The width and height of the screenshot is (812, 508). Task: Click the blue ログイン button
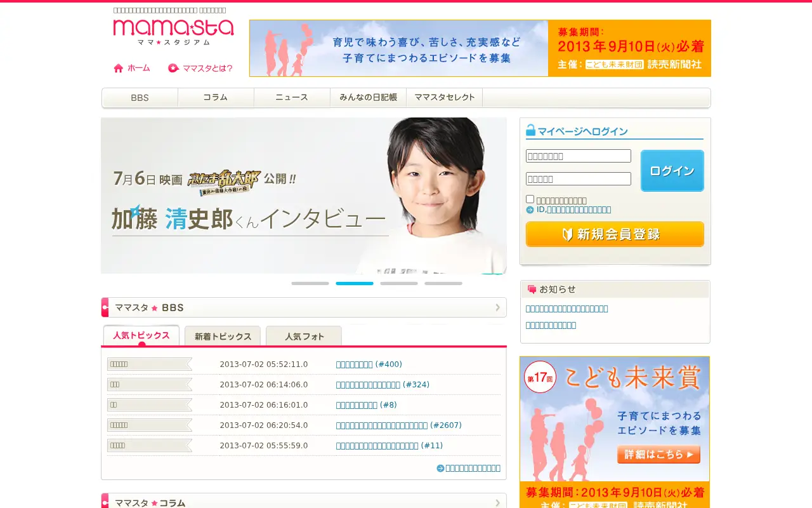[x=672, y=171]
